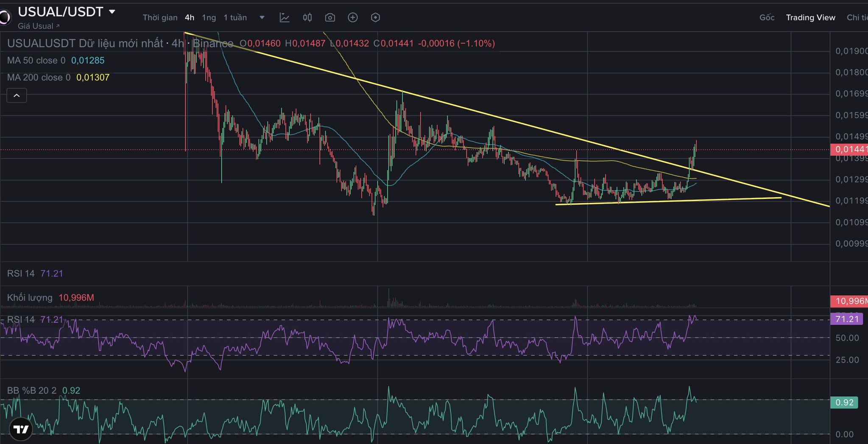Expand the USUAL/USDT pair selector arrow
This screenshot has width=868, height=444.
(112, 12)
